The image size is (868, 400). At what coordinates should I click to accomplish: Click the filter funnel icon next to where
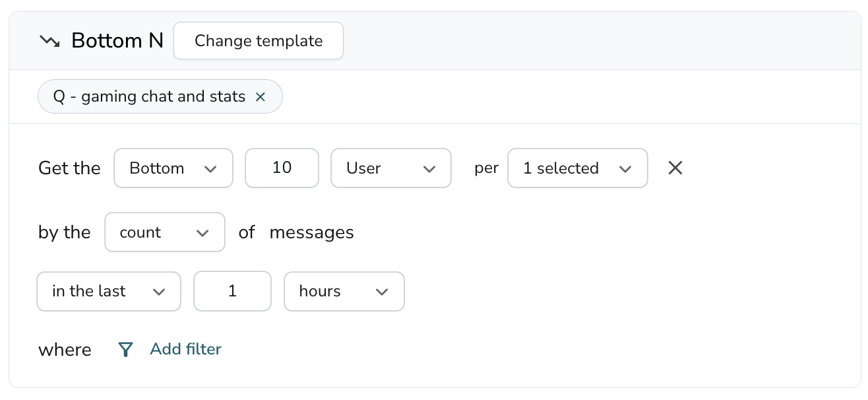tap(125, 349)
